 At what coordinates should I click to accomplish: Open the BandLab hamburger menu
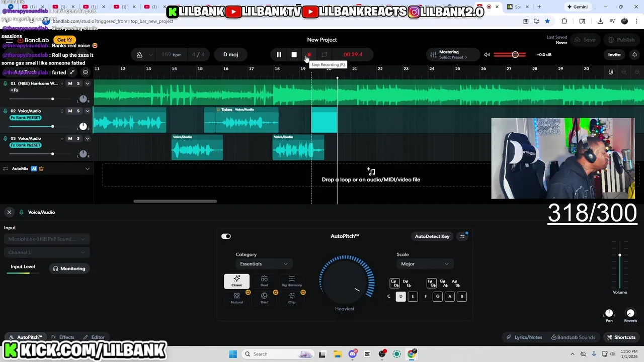[x=10, y=40]
